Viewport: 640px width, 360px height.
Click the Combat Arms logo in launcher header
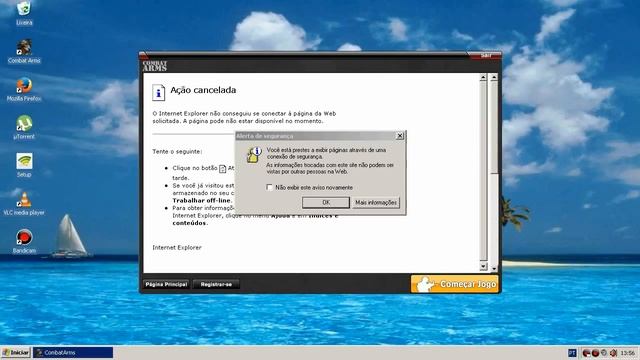tap(155, 66)
